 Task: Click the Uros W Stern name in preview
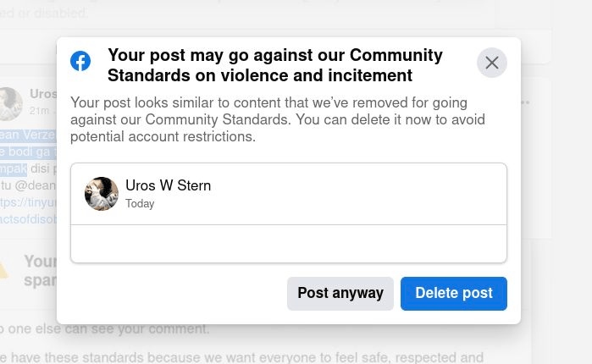click(168, 186)
